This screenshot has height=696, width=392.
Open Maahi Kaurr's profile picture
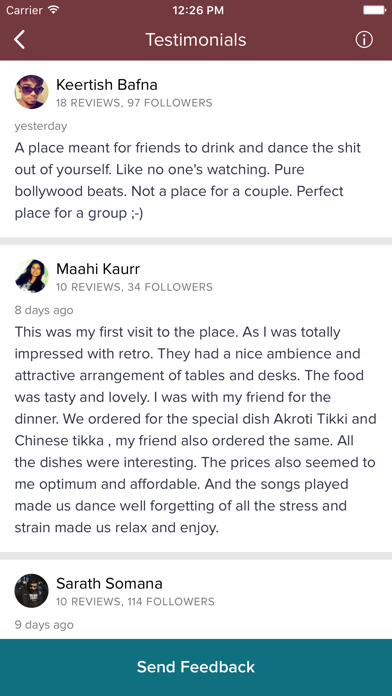[x=32, y=276]
